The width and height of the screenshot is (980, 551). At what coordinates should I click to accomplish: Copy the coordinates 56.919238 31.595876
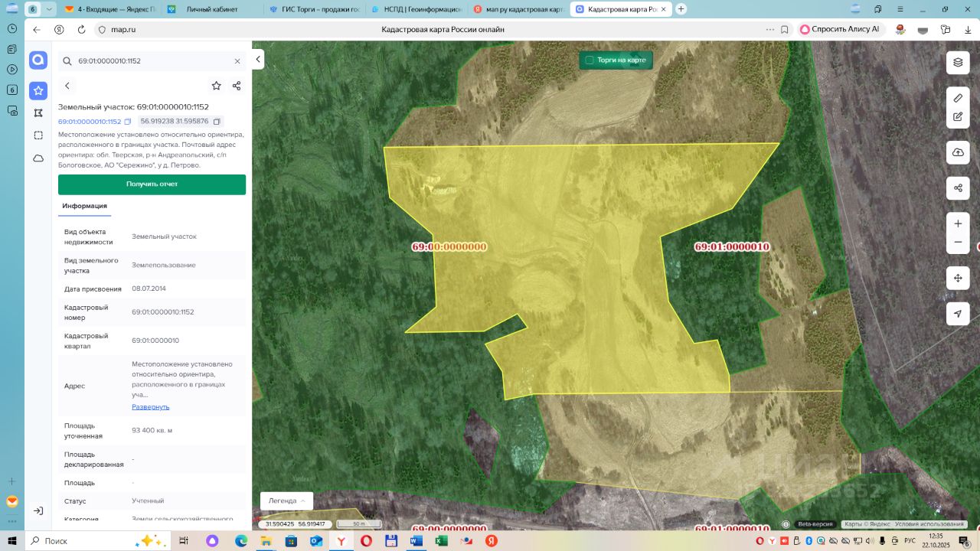coord(217,122)
